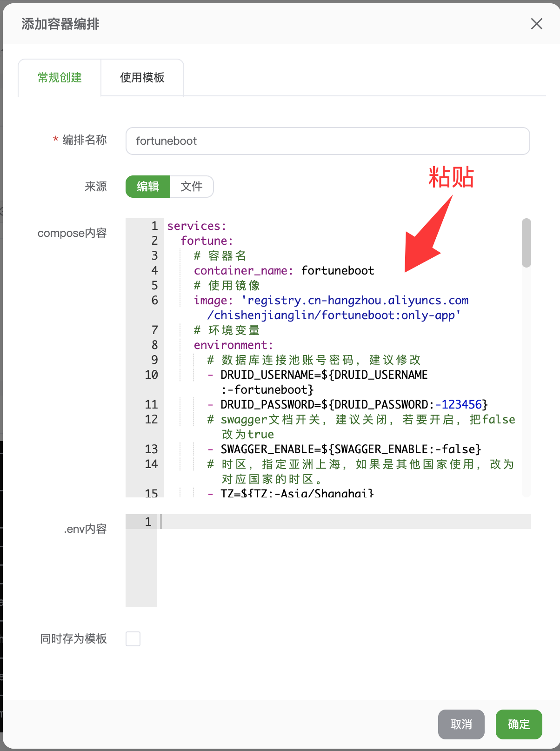Enable the 同时存为模板 checkbox
The image size is (560, 751).
click(133, 639)
